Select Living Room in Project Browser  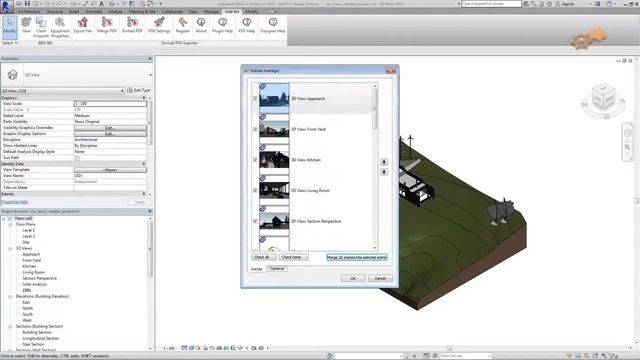pos(33,272)
